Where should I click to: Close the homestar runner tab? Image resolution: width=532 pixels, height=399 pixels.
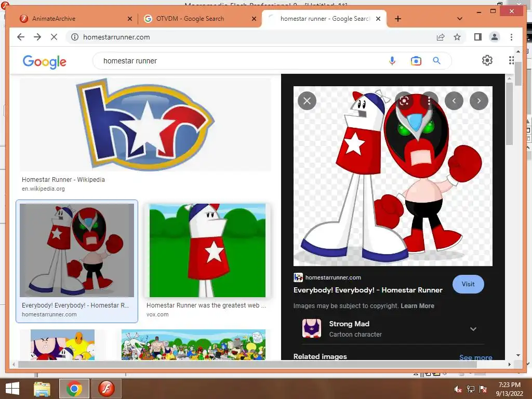(378, 19)
